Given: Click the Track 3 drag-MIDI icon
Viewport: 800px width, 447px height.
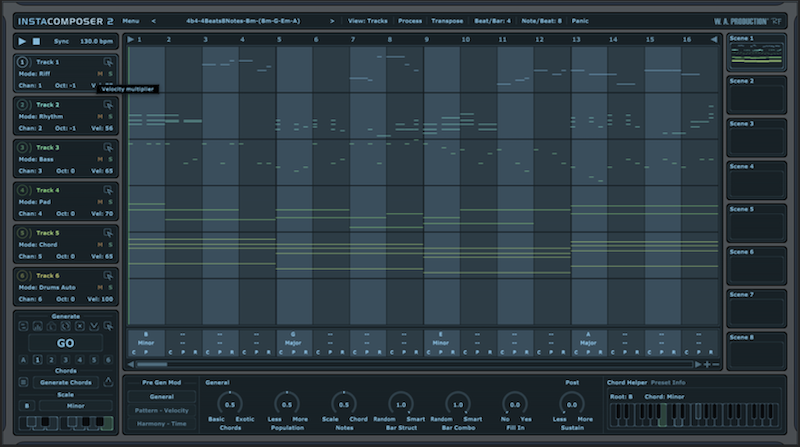Looking at the screenshot, I should click(x=108, y=147).
